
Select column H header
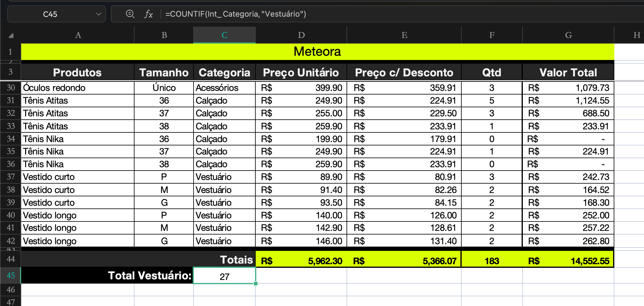(x=629, y=35)
